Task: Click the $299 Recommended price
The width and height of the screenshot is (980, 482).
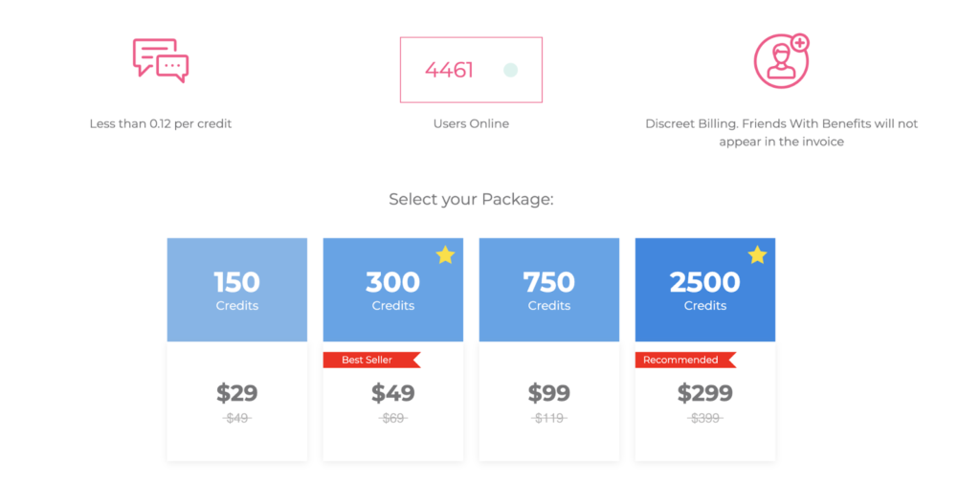Action: point(705,393)
